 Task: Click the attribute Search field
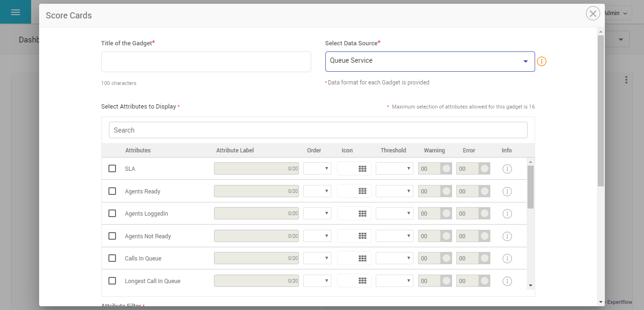pyautogui.click(x=318, y=130)
